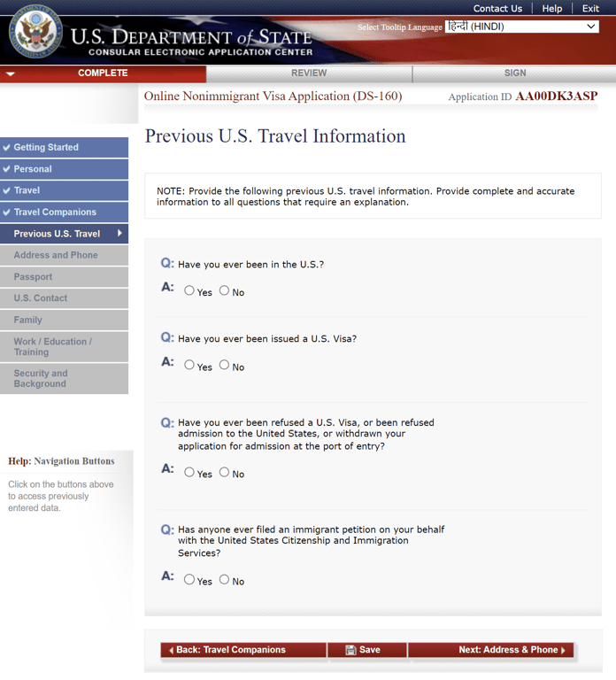Click the floppy disk Save icon
This screenshot has height=680, width=616.
point(350,650)
